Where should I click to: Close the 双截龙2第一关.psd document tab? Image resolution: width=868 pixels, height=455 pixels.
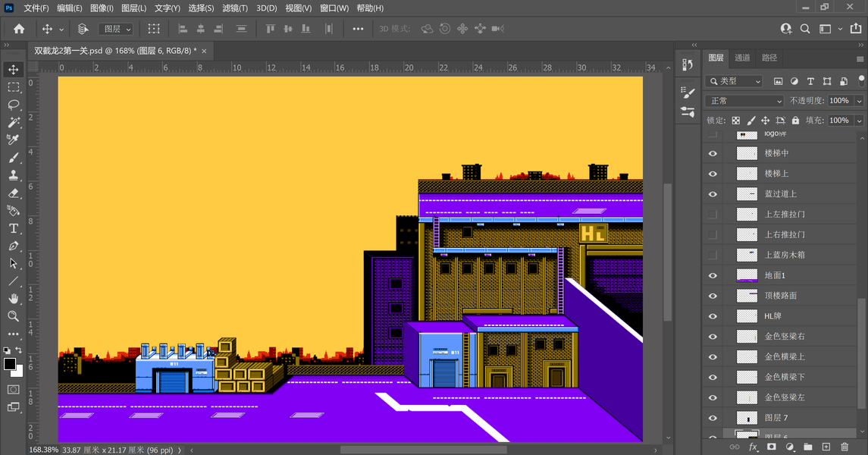[204, 51]
